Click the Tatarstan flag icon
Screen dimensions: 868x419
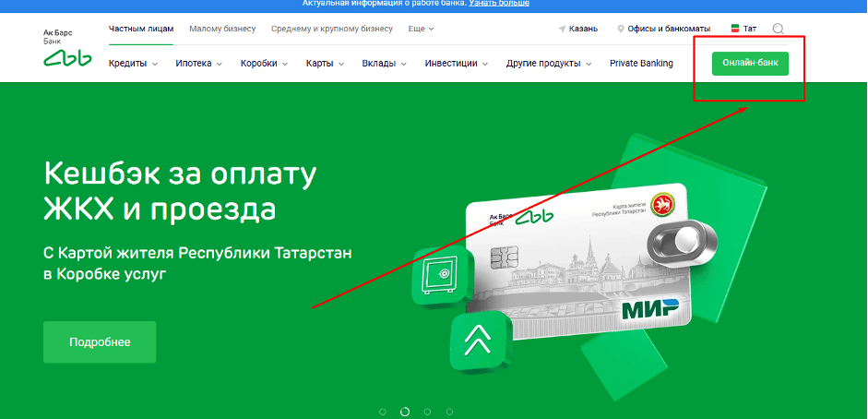point(735,29)
